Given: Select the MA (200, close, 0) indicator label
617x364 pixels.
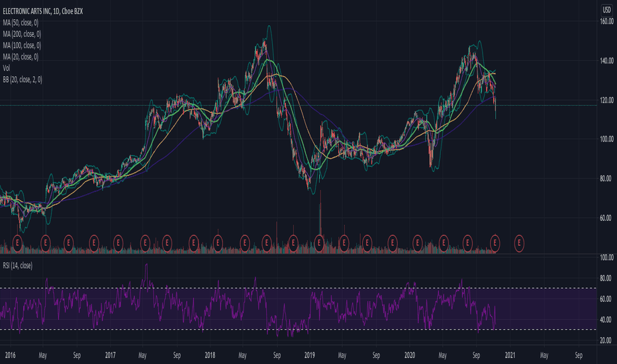Looking at the screenshot, I should pos(22,34).
